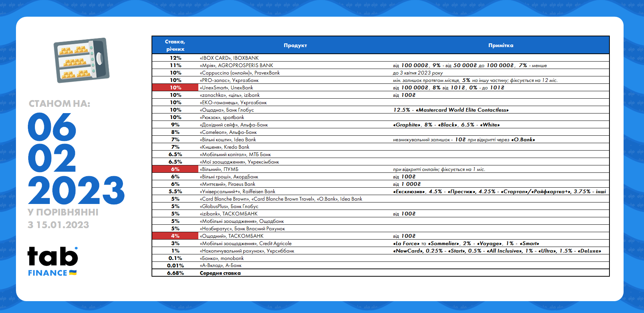Select the «Card Blanche Brown» Idea Bank product
This screenshot has width=644, height=313.
[x=281, y=199]
